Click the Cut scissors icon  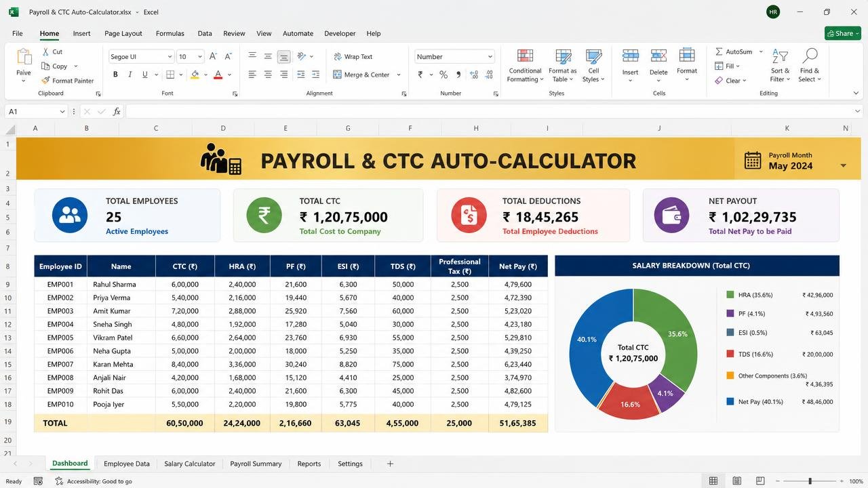pyautogui.click(x=45, y=52)
